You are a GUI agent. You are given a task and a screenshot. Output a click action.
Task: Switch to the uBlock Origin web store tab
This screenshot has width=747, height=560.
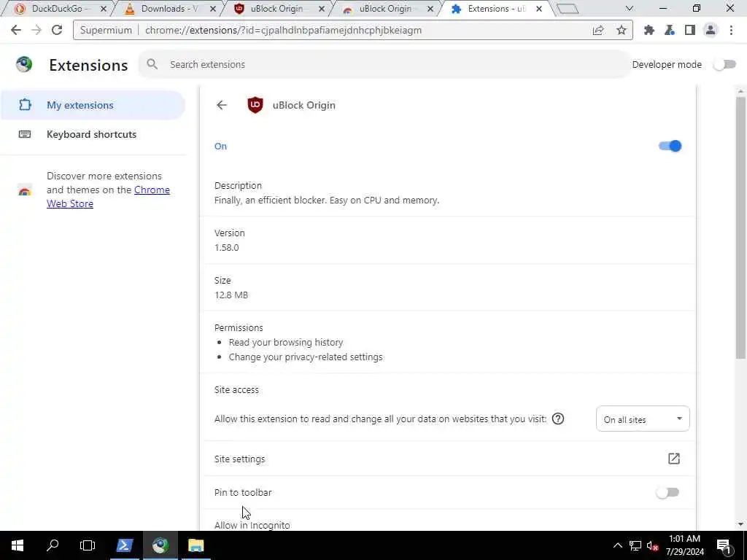[x=385, y=9]
